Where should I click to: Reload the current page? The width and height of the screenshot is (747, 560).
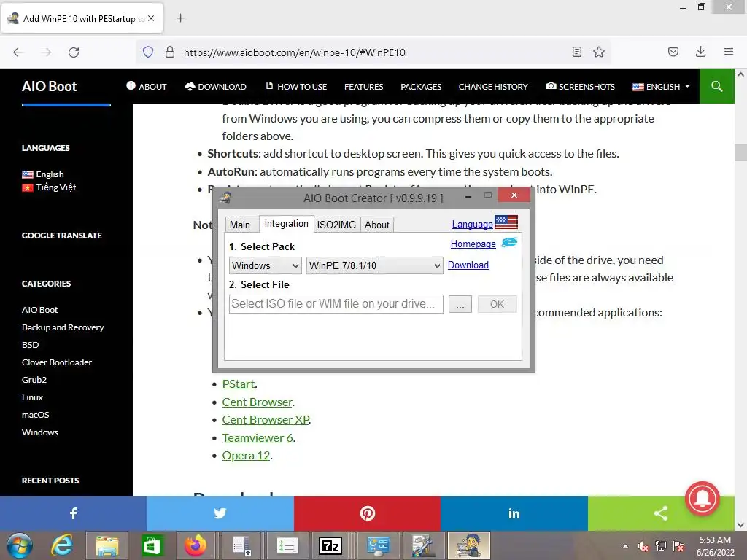(x=74, y=52)
